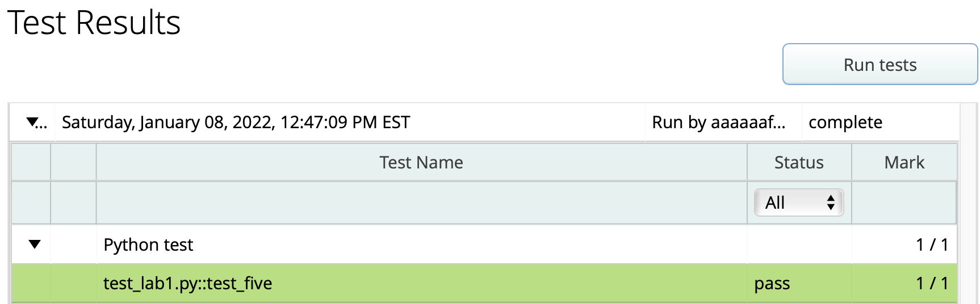Sort by the Mark column header
This screenshot has height=304, width=980.
[x=904, y=163]
